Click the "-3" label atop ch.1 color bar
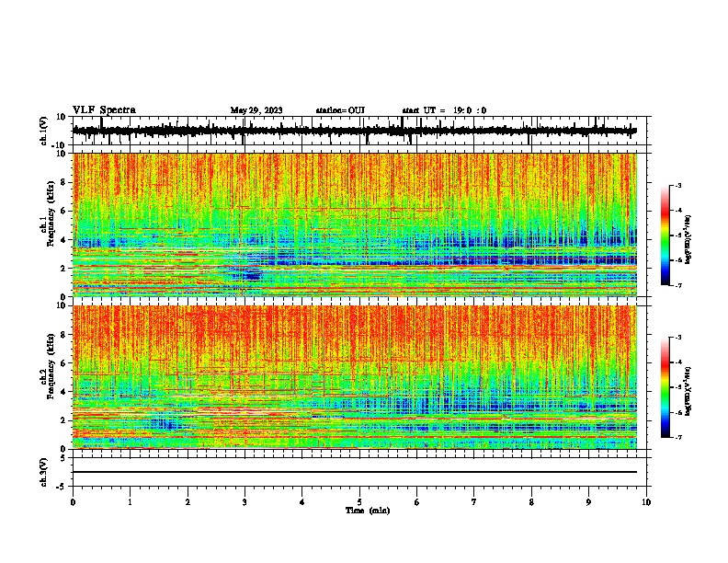 [677, 185]
